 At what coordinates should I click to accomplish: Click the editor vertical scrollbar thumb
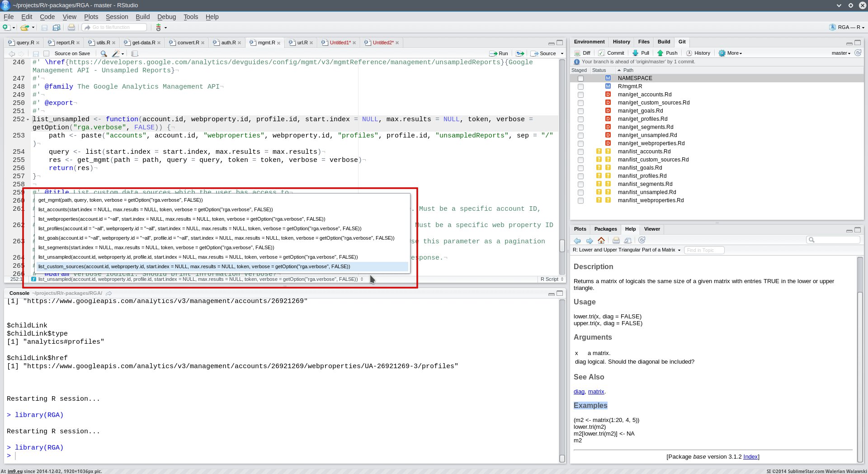click(562, 246)
